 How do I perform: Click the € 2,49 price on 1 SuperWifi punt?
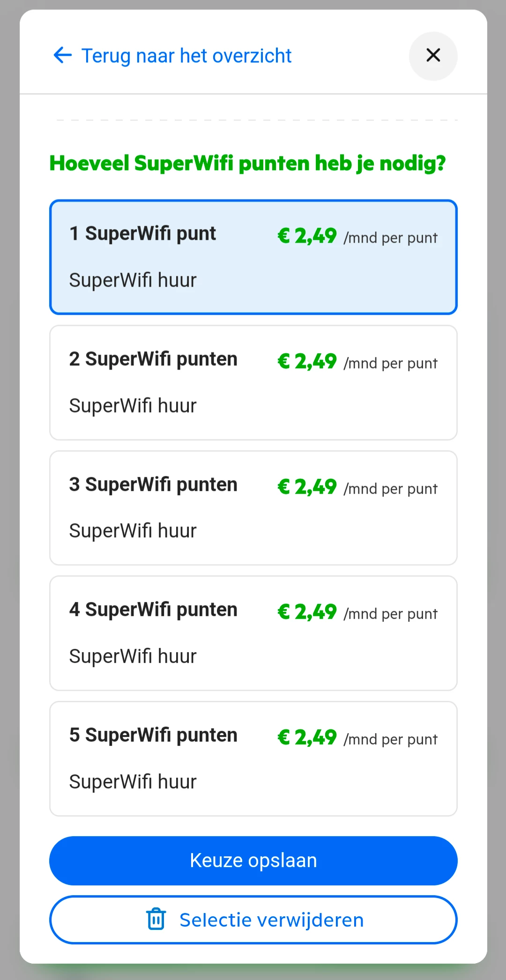(x=307, y=236)
